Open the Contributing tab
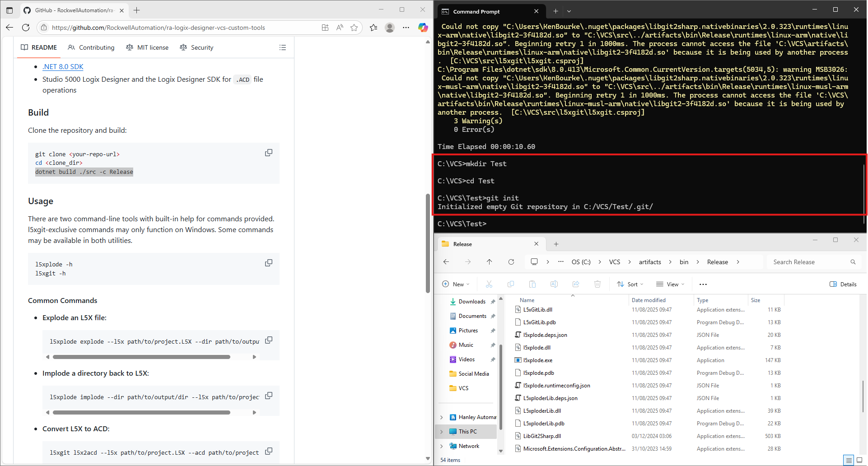Screen dimensions: 868x466 click(x=91, y=47)
